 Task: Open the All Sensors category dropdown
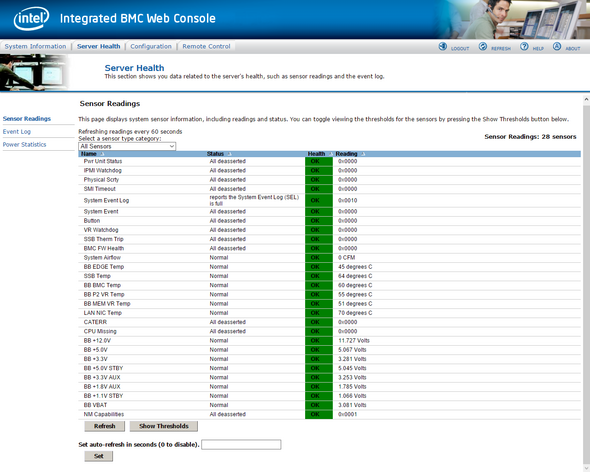tap(127, 146)
